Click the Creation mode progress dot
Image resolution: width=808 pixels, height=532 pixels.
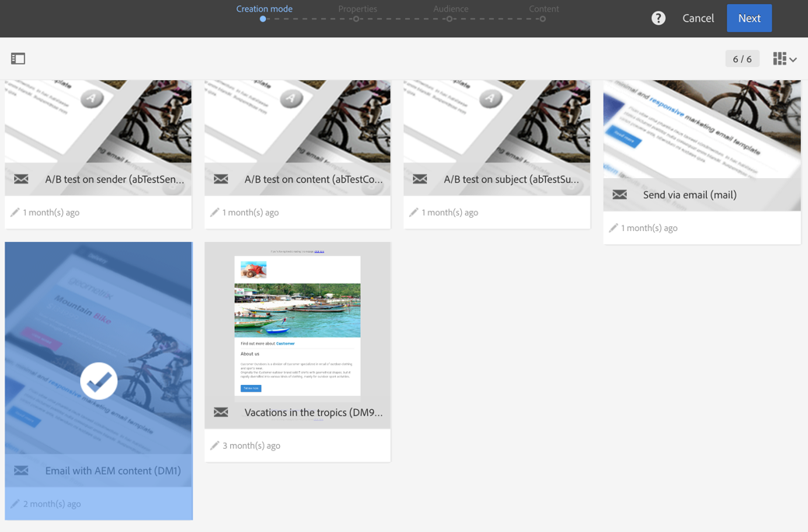coord(262,19)
